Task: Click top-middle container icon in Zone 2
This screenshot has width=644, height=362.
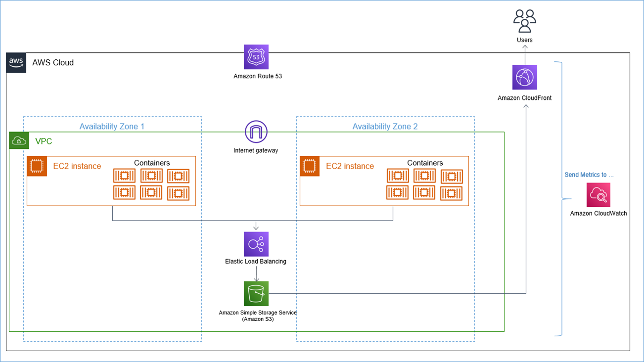Action: (x=424, y=176)
